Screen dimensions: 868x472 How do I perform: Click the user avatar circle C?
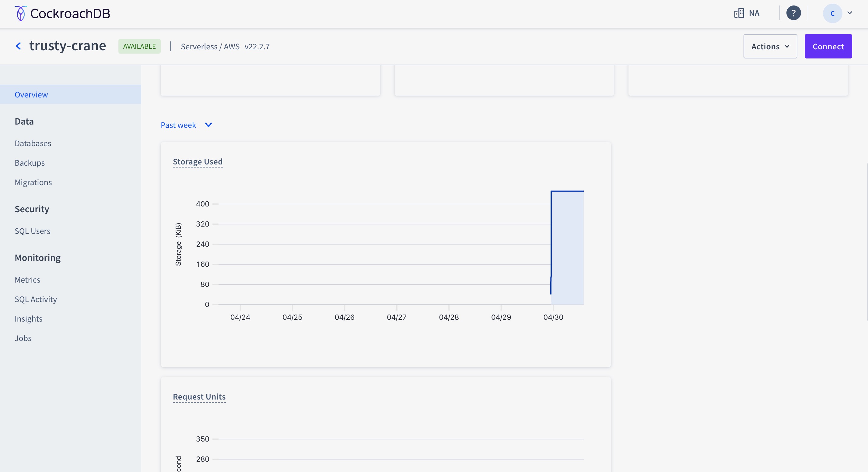click(x=832, y=13)
